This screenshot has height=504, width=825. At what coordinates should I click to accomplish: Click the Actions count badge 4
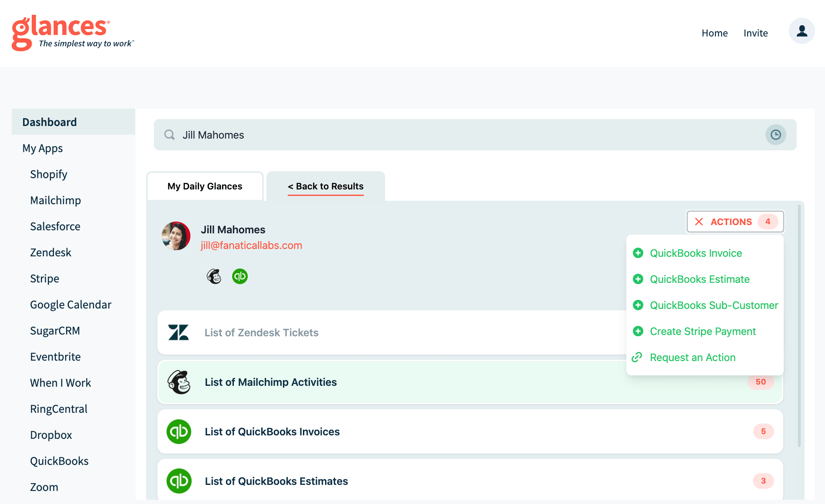point(768,222)
